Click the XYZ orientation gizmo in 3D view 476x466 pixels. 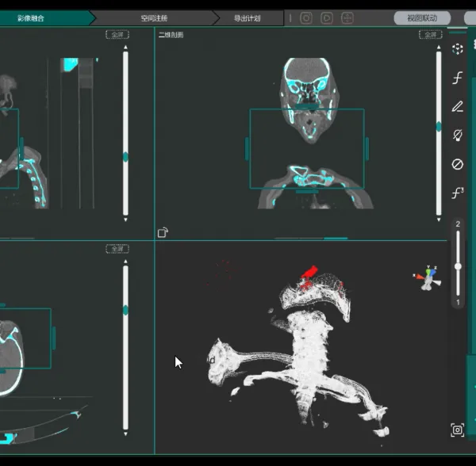click(x=428, y=278)
